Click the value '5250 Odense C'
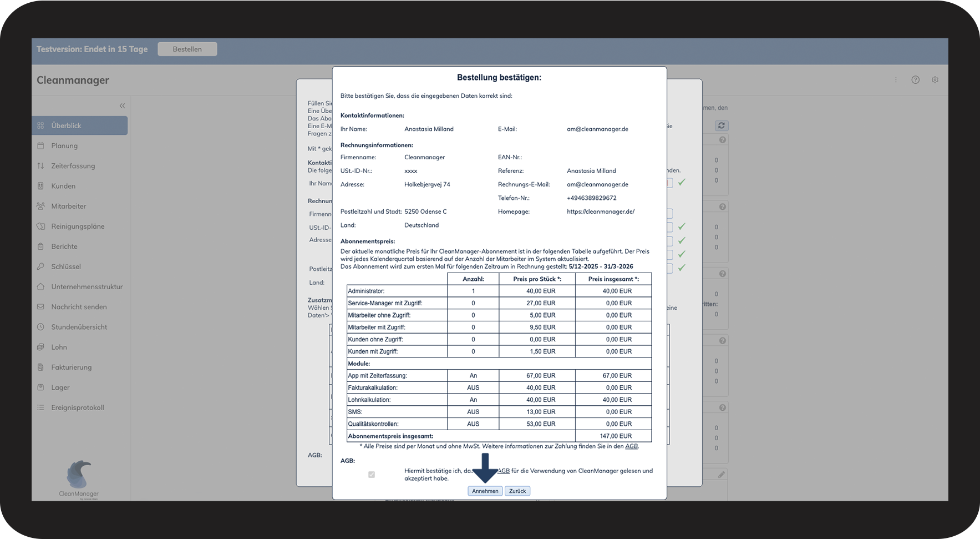980x539 pixels. coord(425,211)
